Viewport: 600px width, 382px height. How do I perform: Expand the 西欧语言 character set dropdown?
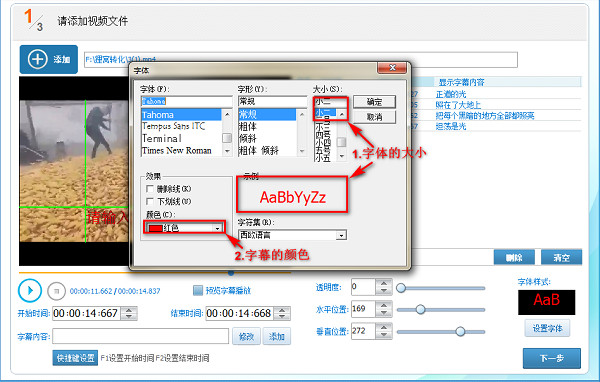pyautogui.click(x=341, y=235)
